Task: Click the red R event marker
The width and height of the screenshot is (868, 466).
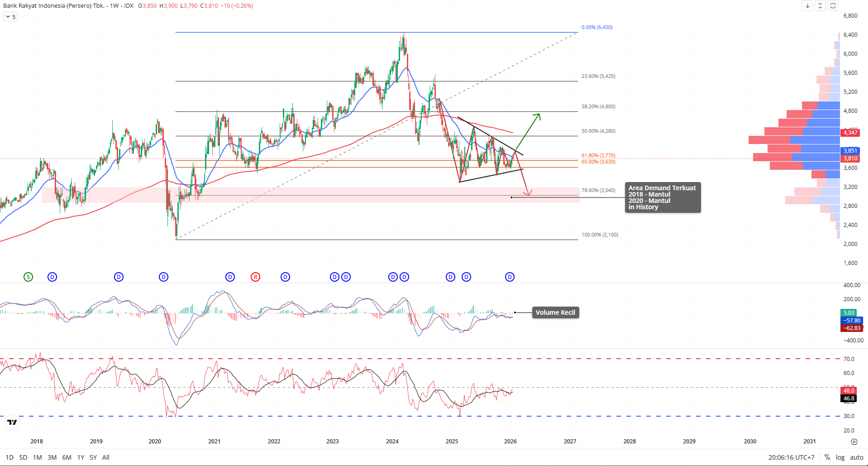Action: [255, 277]
